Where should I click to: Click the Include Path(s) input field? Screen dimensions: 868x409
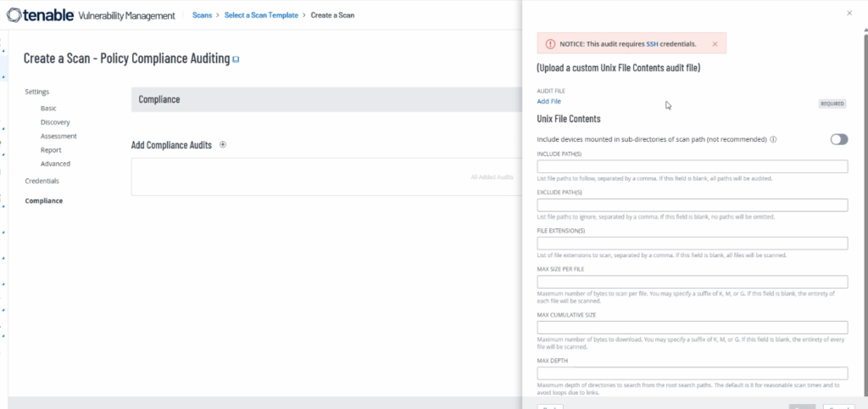692,166
